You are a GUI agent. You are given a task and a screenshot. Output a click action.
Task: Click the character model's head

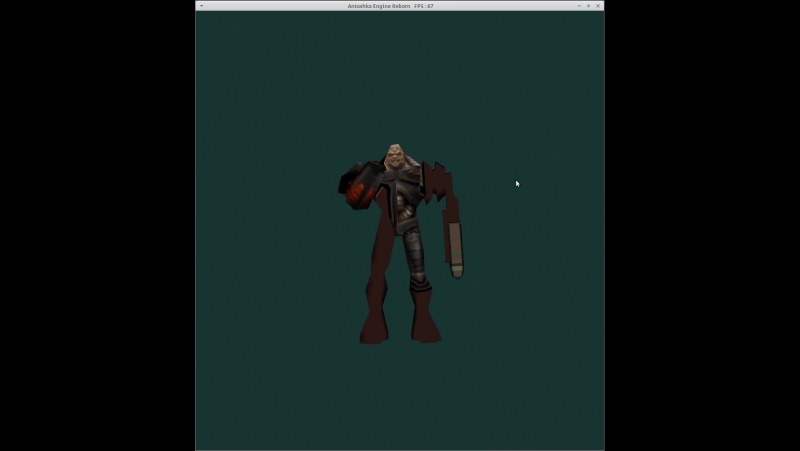[394, 157]
